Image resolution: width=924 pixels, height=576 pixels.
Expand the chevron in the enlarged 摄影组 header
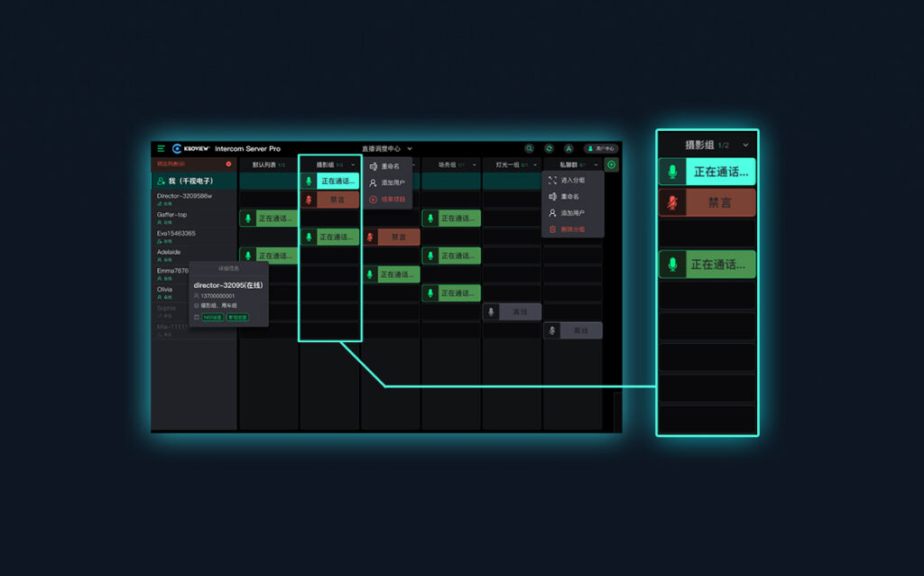pos(745,144)
